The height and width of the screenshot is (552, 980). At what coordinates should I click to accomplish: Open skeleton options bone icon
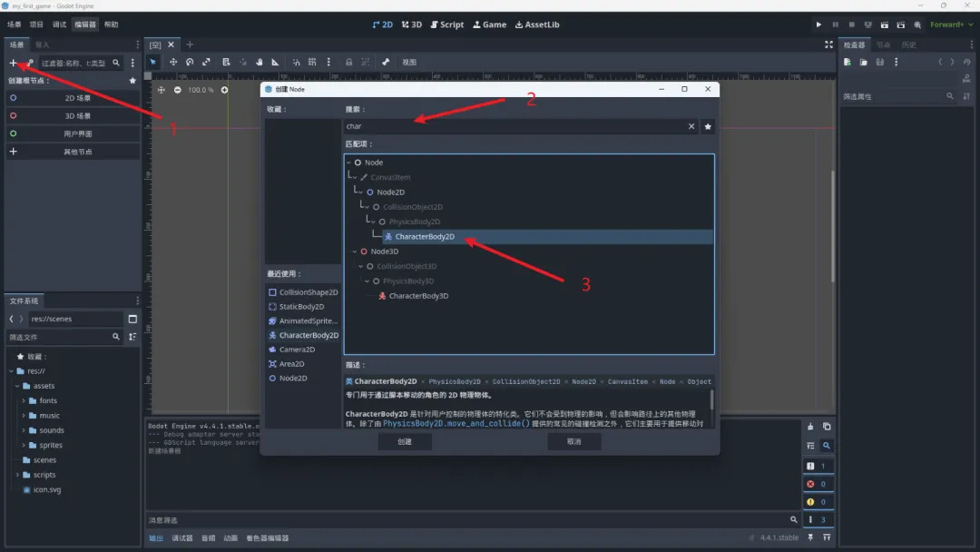386,62
